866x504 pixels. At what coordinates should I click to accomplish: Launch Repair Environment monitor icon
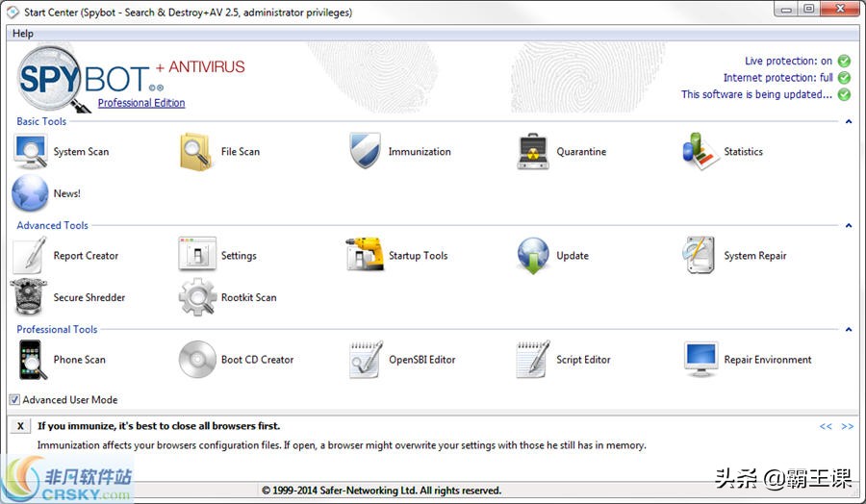pos(700,360)
